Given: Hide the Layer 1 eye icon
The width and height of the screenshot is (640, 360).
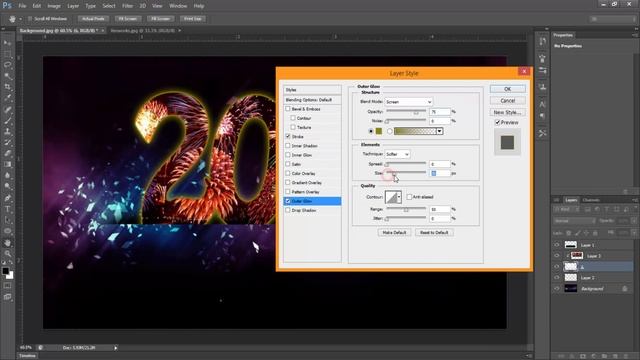Looking at the screenshot, I should pyautogui.click(x=557, y=245).
